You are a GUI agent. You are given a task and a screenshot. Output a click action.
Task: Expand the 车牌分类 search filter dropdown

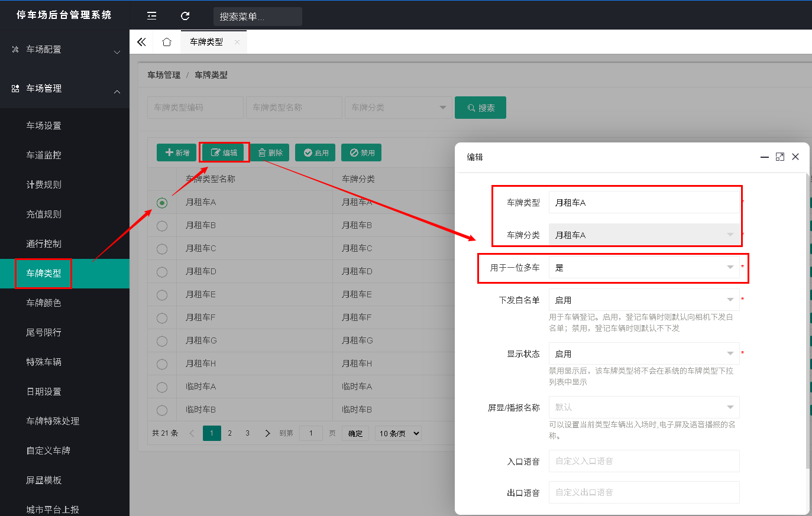[397, 108]
